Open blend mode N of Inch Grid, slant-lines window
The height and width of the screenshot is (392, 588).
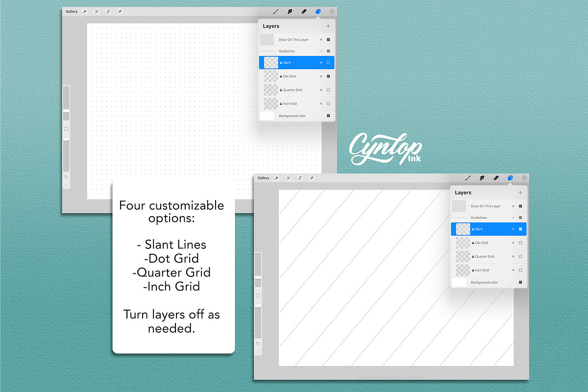pos(513,270)
